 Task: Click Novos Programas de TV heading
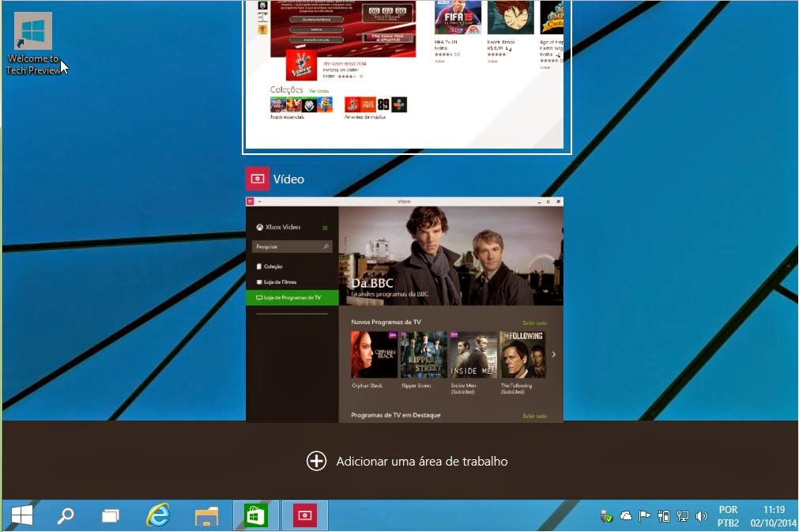386,322
